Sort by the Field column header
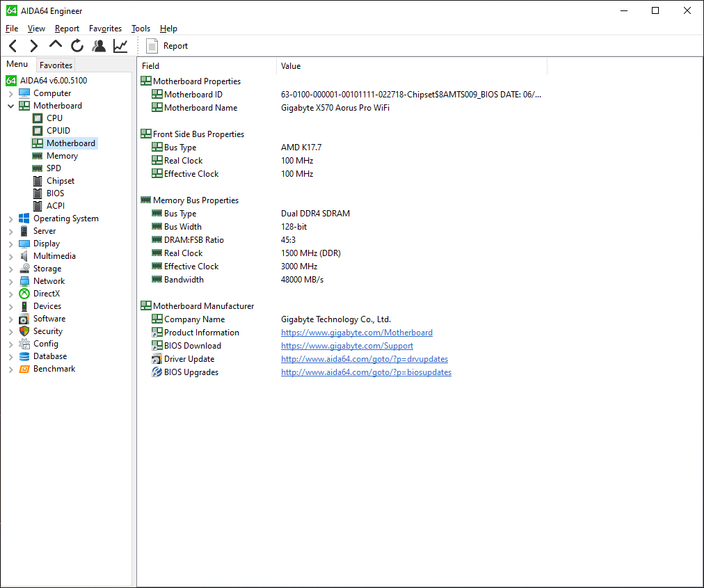704x588 pixels. point(207,66)
